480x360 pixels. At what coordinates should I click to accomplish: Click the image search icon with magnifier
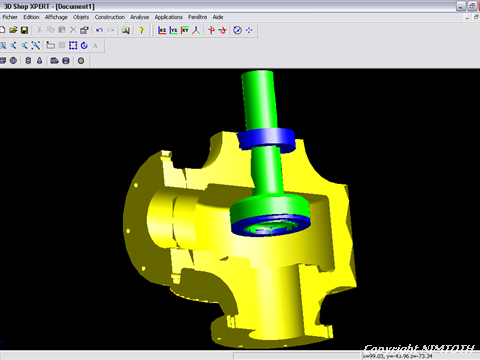click(126, 30)
